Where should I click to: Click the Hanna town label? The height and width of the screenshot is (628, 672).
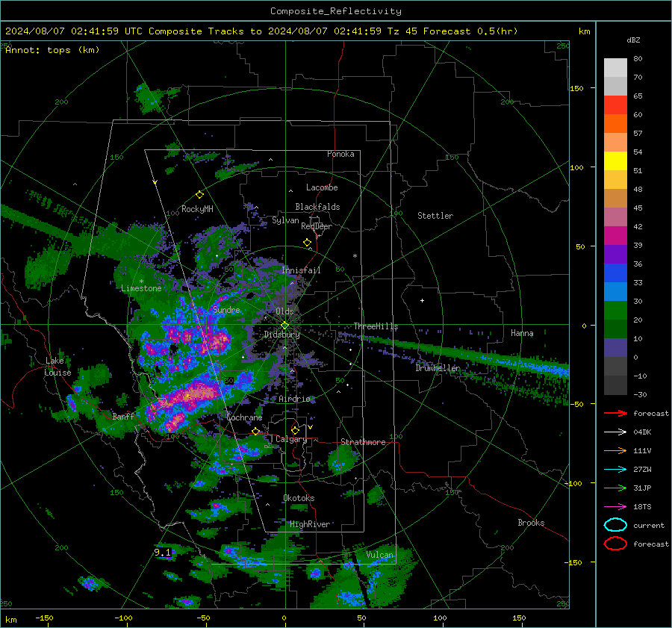point(522,333)
